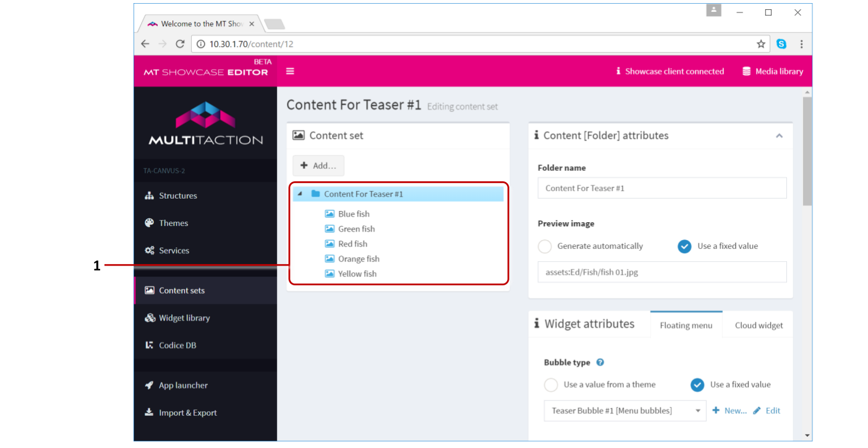Screen dimensions: 868x448
Task: Switch to the Cloud widget tab
Action: click(759, 325)
